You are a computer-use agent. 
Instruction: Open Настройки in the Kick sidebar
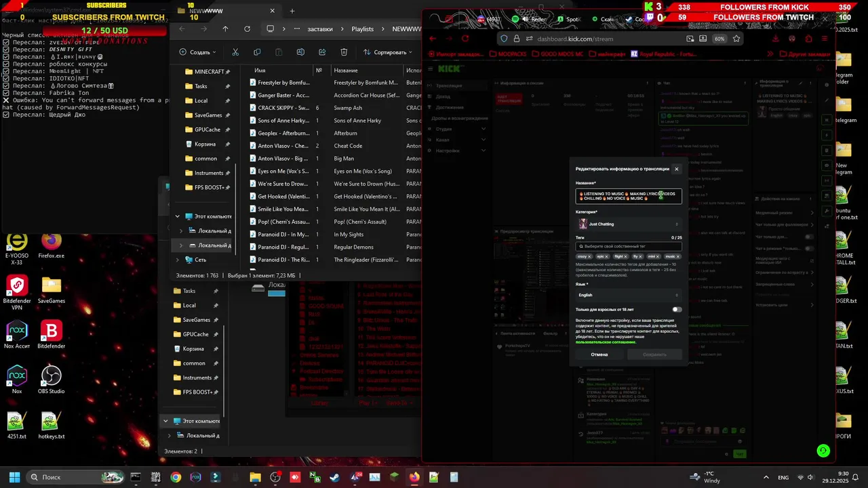tap(448, 150)
